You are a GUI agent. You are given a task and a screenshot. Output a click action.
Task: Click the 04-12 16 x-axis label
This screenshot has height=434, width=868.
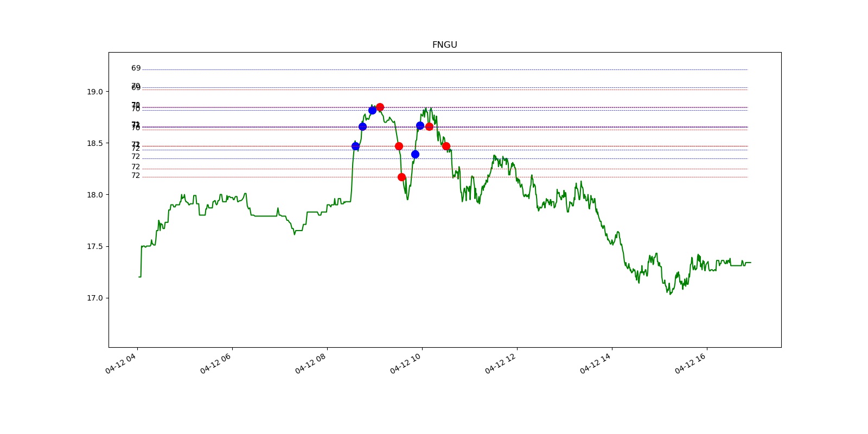690,363
